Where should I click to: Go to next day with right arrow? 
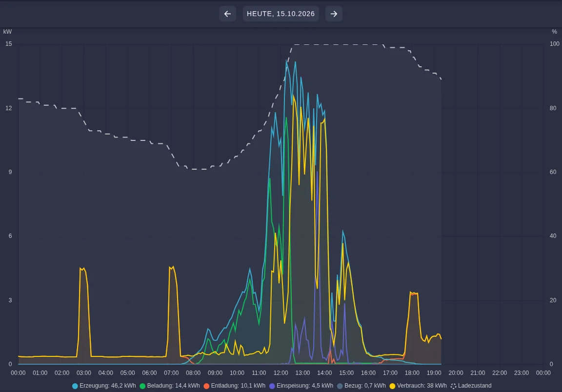tap(334, 14)
